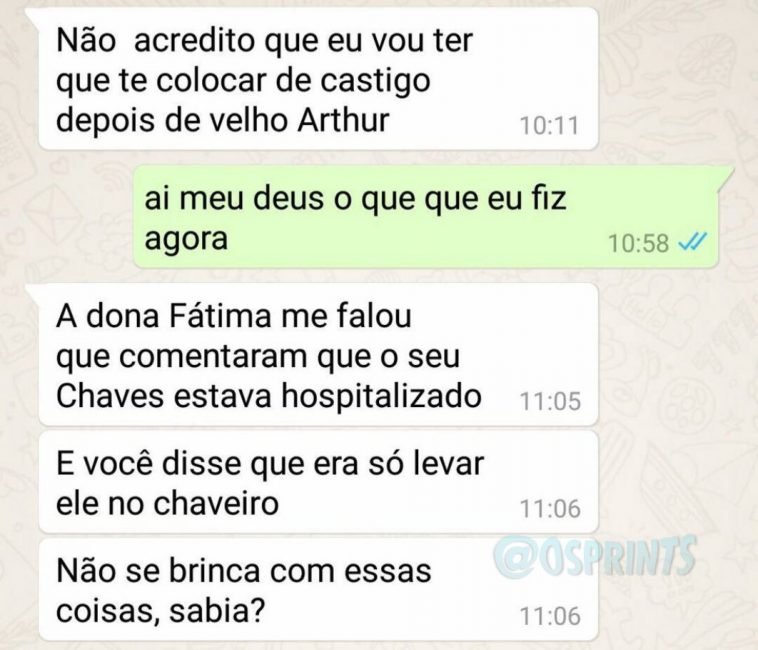Select the message about dona Fátima

(318, 355)
